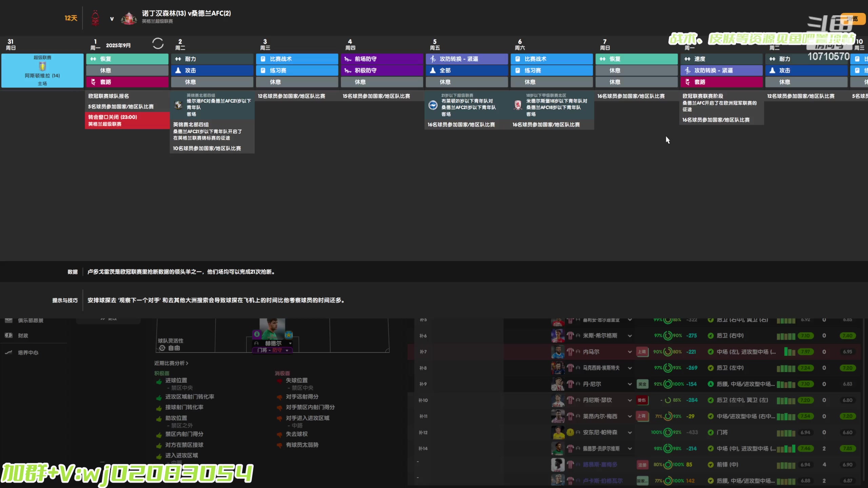Open the dropdown chevron next to 丹尼斯·瑟钦

[630, 400]
